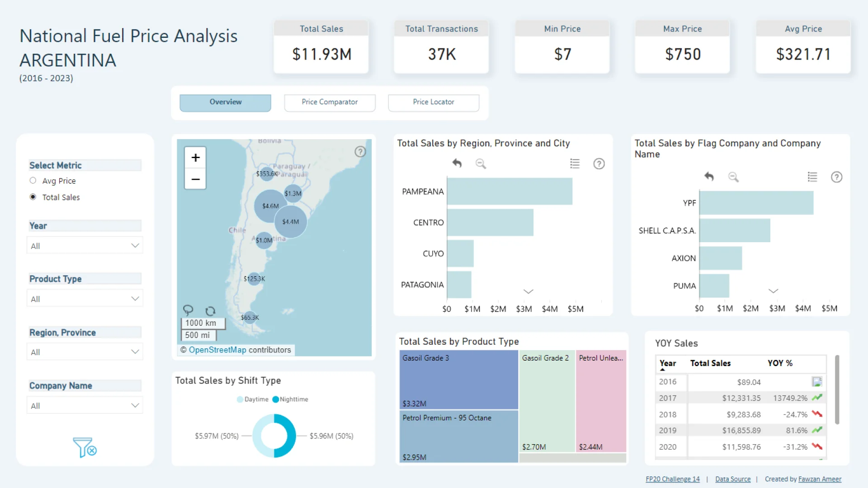Click the Total Transactions 37K card
Screen dimensions: 868x488
point(442,47)
